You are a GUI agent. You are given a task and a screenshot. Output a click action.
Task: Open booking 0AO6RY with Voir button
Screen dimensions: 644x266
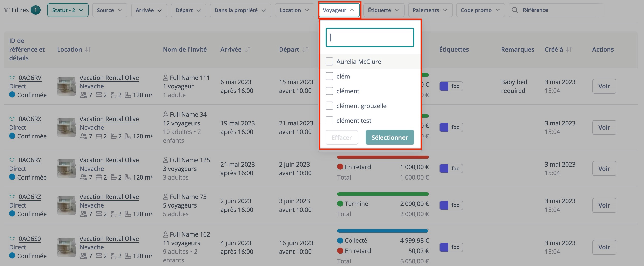[x=604, y=168]
